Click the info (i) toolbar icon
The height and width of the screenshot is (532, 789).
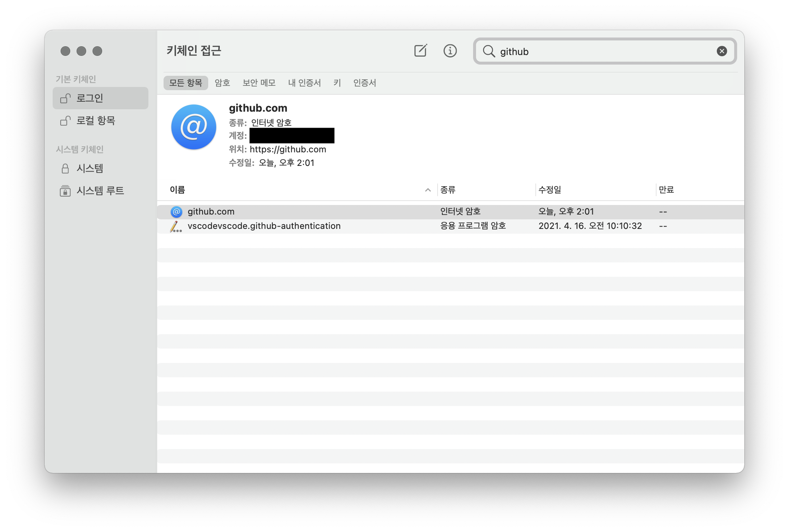point(450,51)
